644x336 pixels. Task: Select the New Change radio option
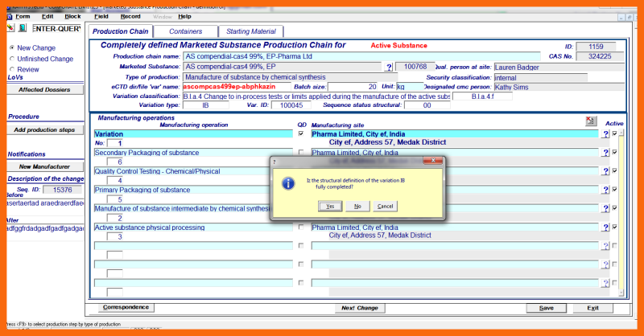pos(12,47)
